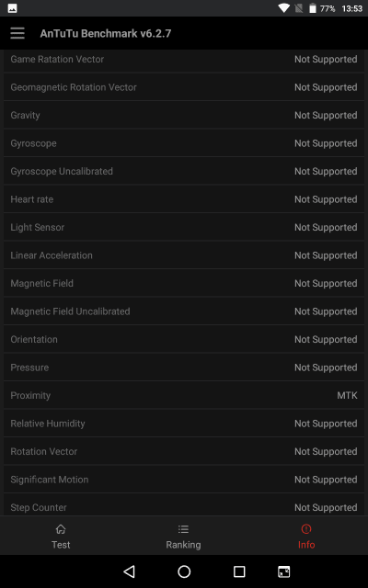Viewport: 368px width, 588px height.
Task: Tap the screenshot capture icon in navigation bar
Action: tap(284, 571)
